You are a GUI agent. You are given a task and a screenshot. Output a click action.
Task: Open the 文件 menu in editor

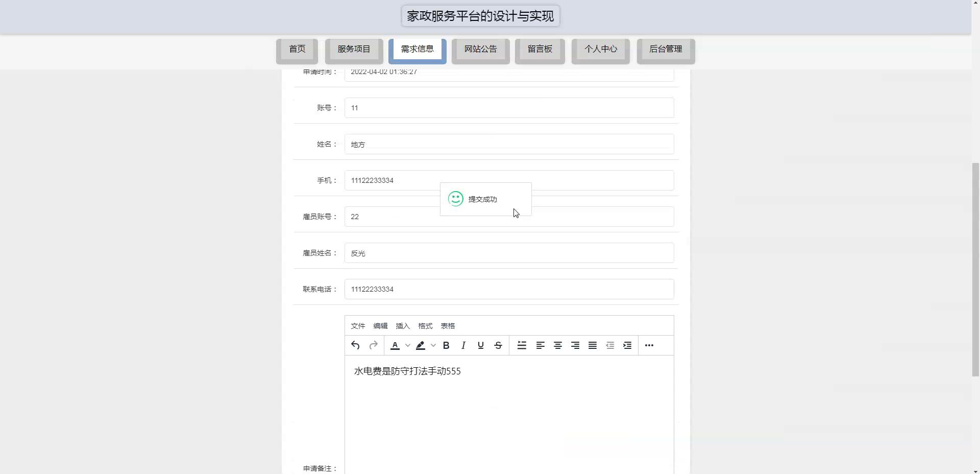(x=358, y=326)
